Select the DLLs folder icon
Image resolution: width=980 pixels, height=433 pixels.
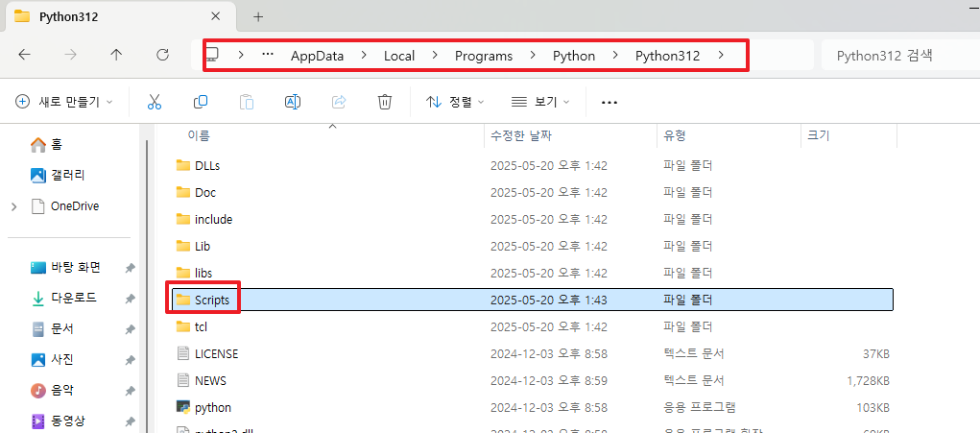tap(182, 165)
